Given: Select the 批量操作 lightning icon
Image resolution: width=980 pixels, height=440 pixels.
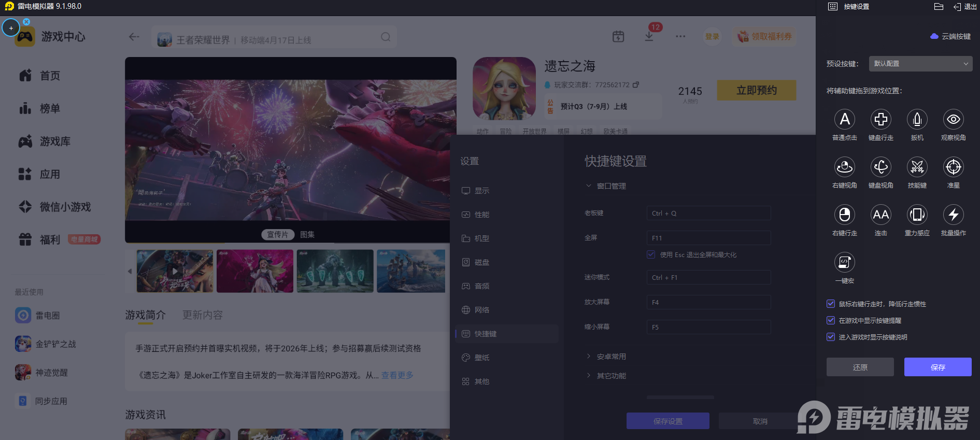Looking at the screenshot, I should pyautogui.click(x=953, y=215).
